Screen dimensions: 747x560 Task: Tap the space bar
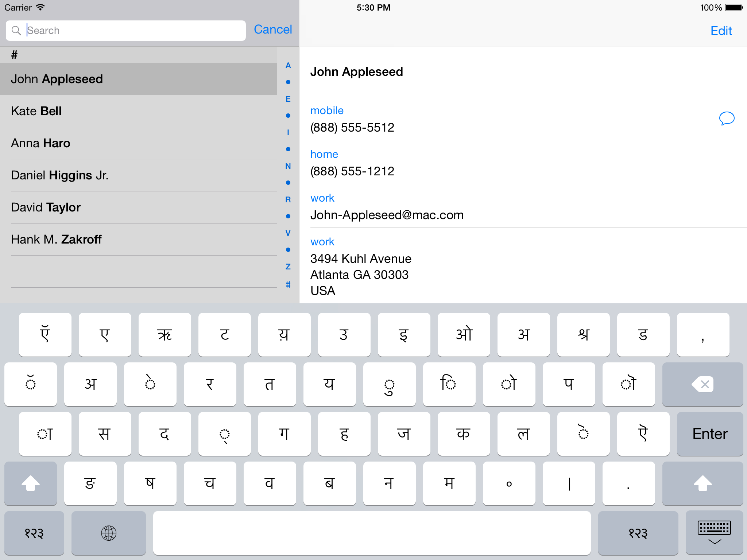tap(372, 533)
